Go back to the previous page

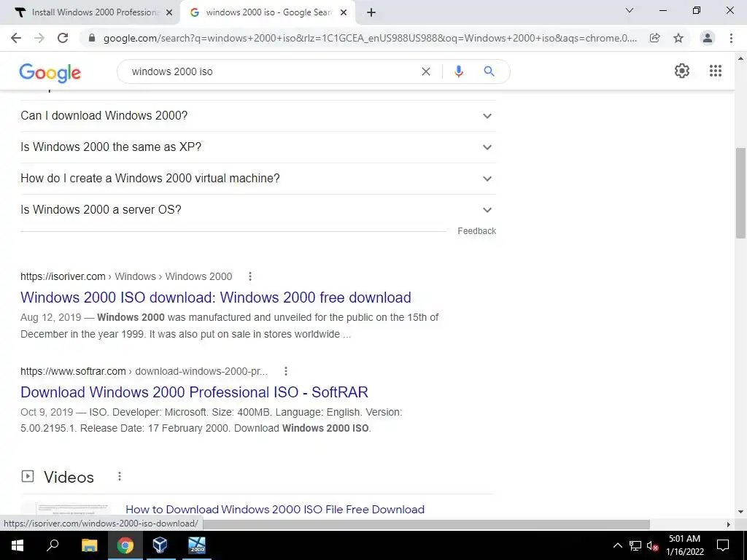16,38
